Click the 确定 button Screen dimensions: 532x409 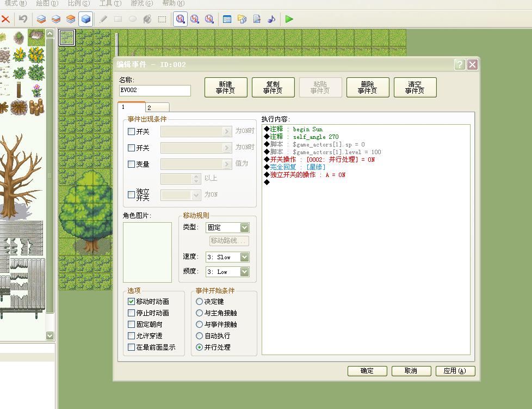pos(367,371)
